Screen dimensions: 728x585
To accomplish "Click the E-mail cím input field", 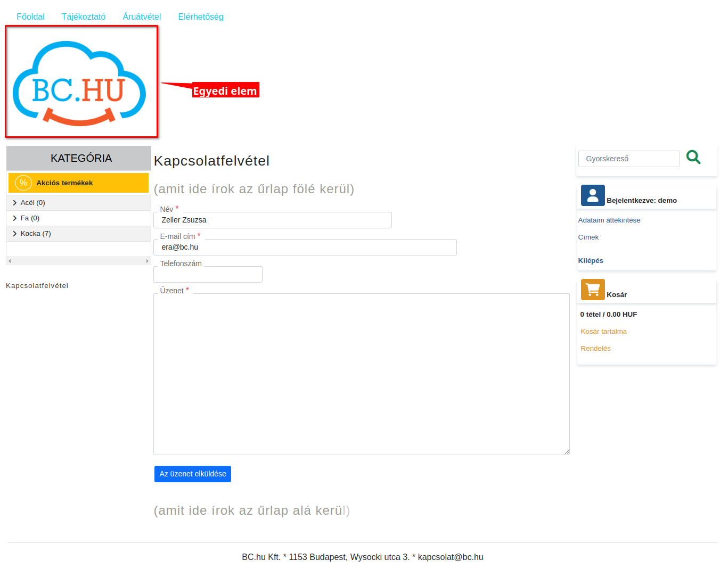I will click(305, 247).
